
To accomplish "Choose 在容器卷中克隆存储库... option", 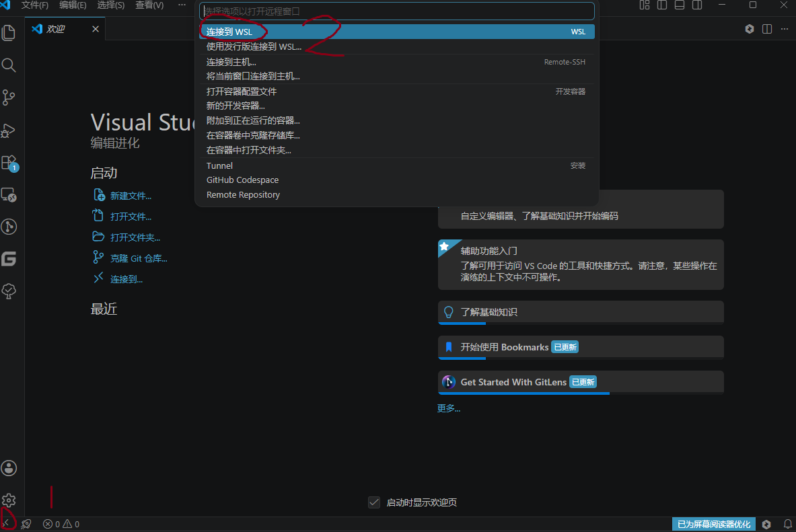I will coord(396,136).
